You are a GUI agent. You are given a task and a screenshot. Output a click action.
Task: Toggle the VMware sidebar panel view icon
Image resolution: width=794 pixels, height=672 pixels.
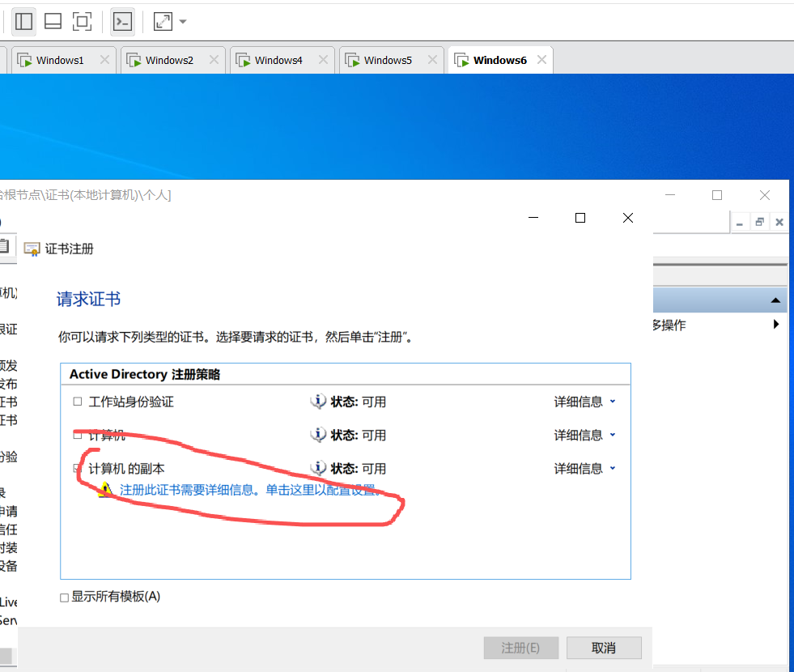point(23,21)
